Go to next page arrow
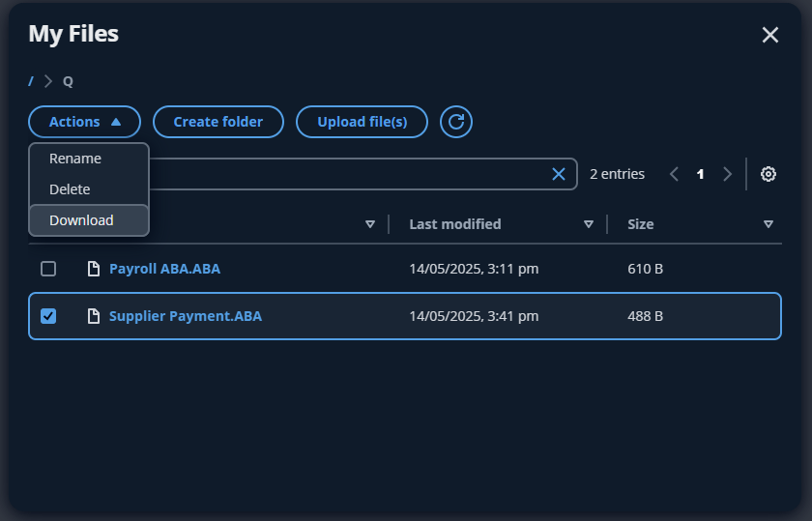812x521 pixels. click(x=728, y=174)
